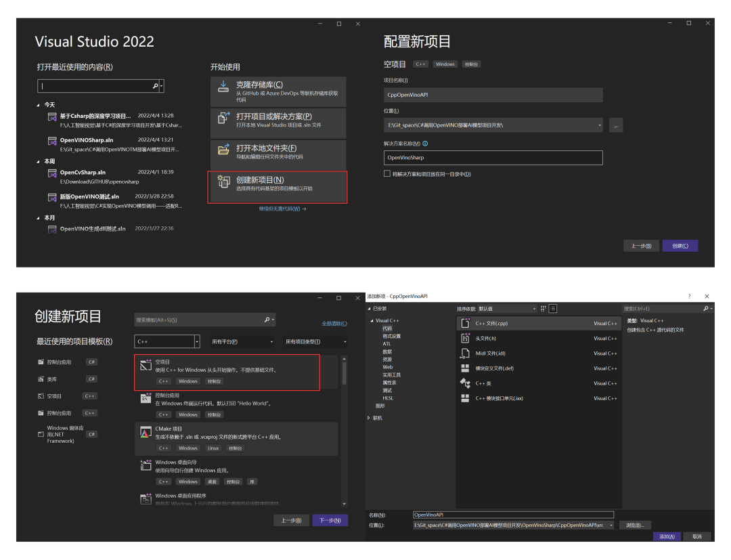Viewport: 731px width, 560px height.
Task: Click the 取消 button in Add New Item
Action: point(696,537)
